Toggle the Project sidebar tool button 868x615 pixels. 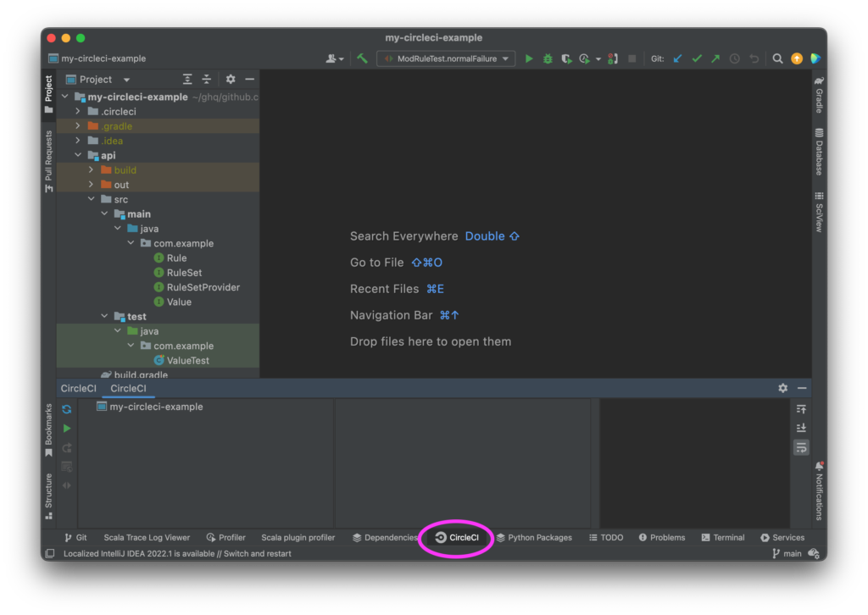coord(48,95)
